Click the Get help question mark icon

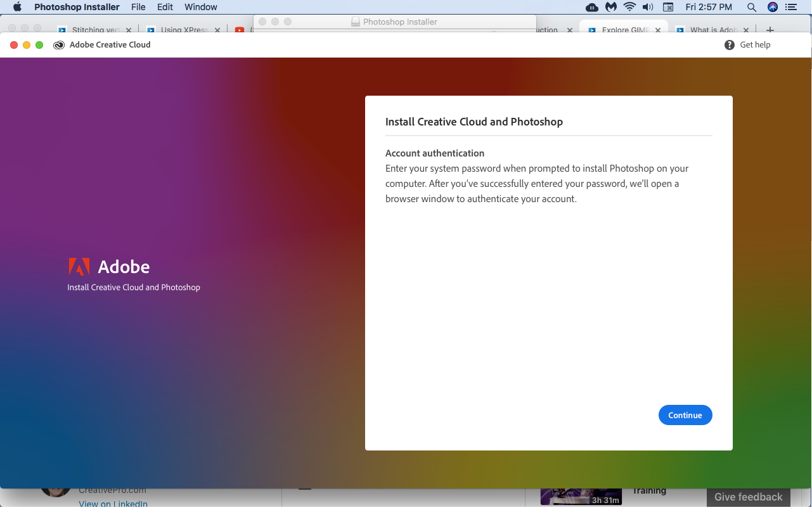coord(730,45)
